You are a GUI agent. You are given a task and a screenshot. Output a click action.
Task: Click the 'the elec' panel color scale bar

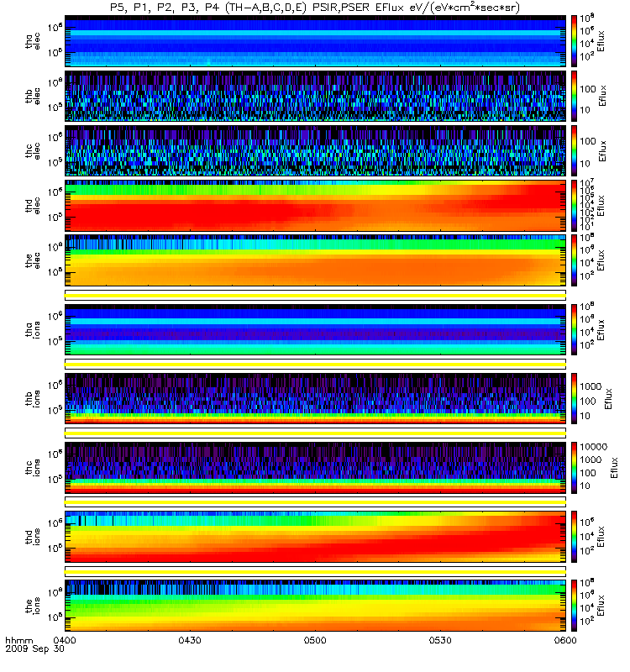click(574, 260)
